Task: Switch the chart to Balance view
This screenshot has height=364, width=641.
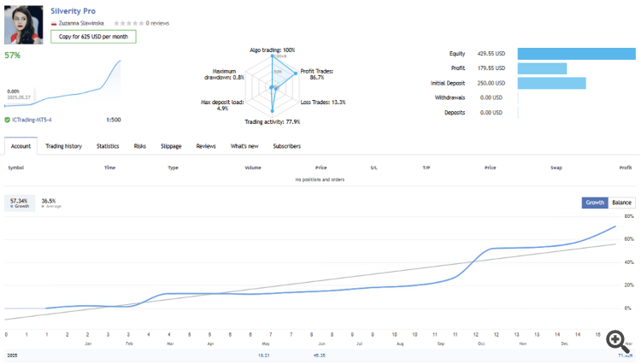Action: [x=621, y=203]
